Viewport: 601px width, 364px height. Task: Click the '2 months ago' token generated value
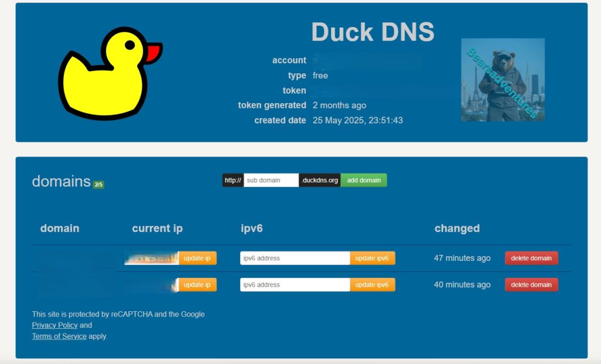[339, 106]
